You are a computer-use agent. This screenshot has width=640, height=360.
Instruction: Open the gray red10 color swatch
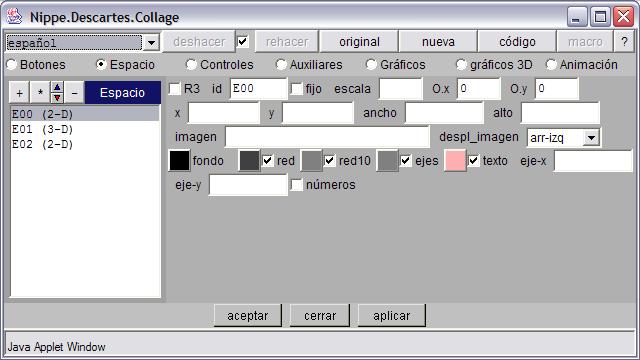tap(311, 160)
